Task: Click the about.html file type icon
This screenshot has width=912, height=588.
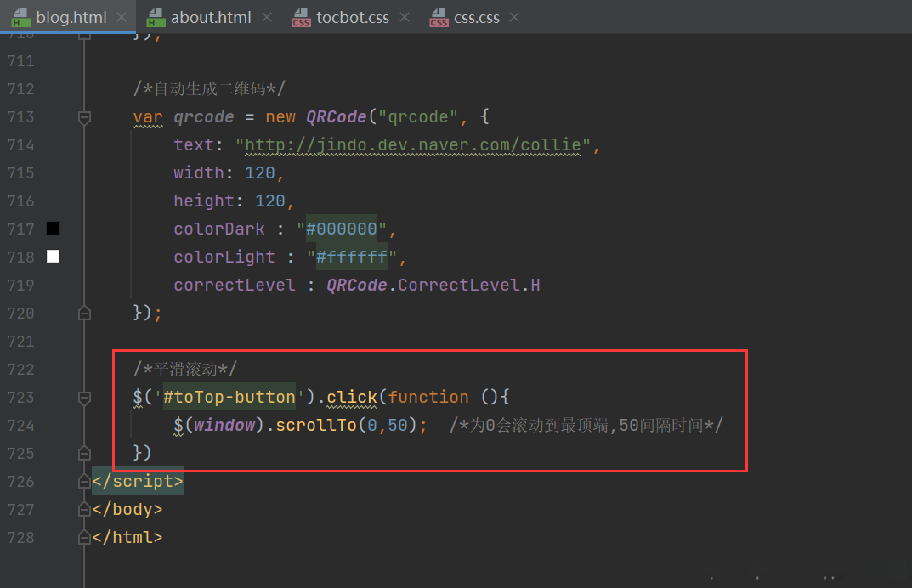Action: click(156, 18)
